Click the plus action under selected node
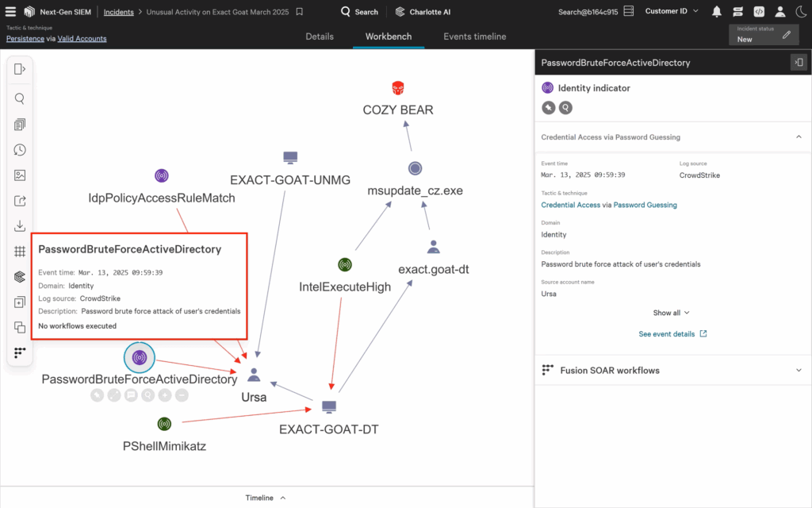 pyautogui.click(x=165, y=395)
